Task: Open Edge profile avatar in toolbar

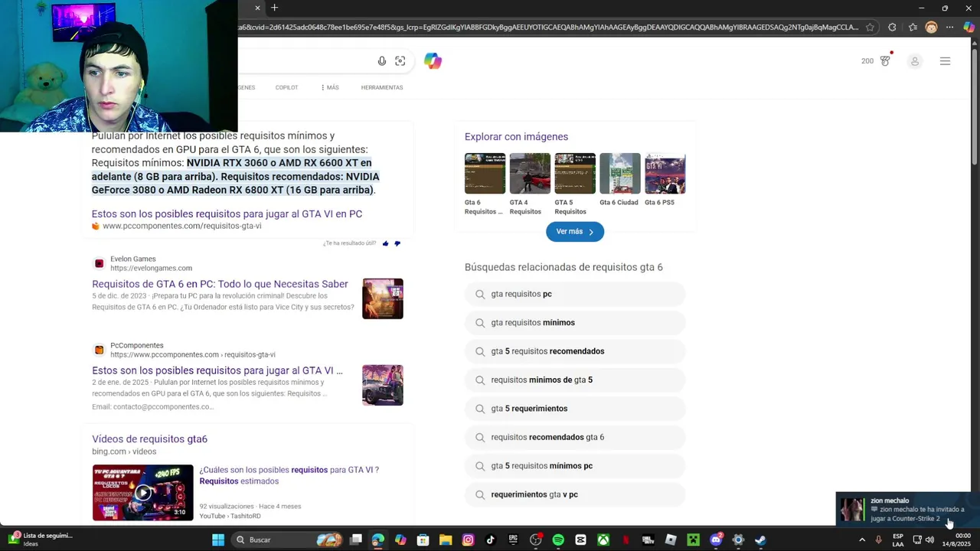Action: coord(931,28)
